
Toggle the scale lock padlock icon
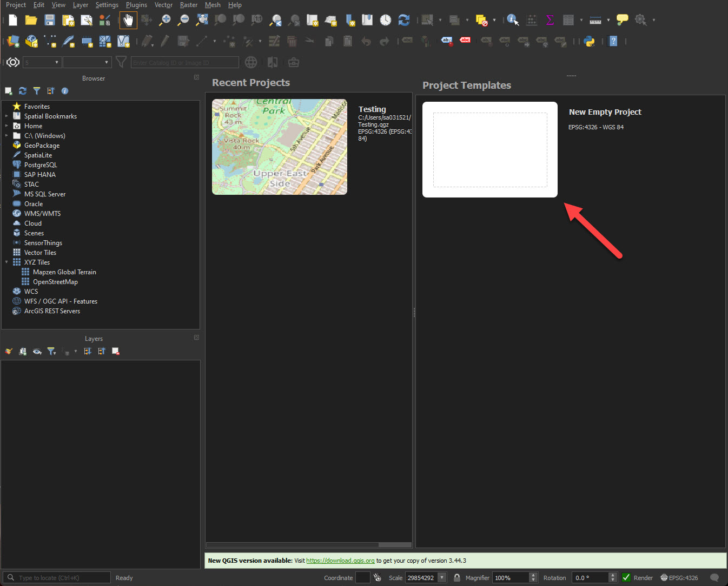click(x=457, y=577)
